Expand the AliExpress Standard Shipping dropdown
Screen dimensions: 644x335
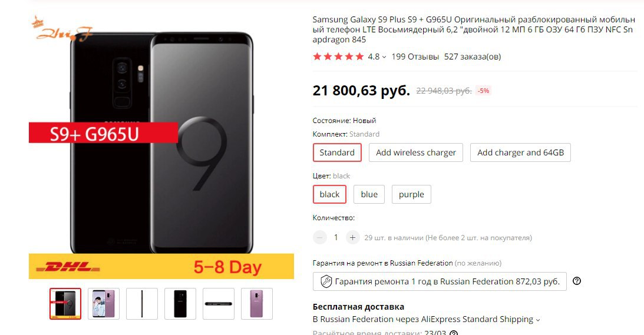(x=538, y=320)
